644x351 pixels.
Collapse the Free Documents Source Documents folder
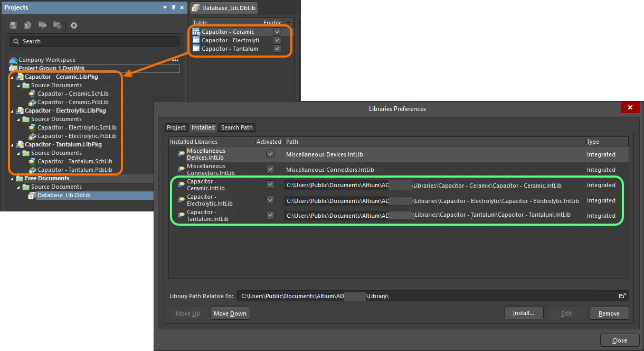18,187
